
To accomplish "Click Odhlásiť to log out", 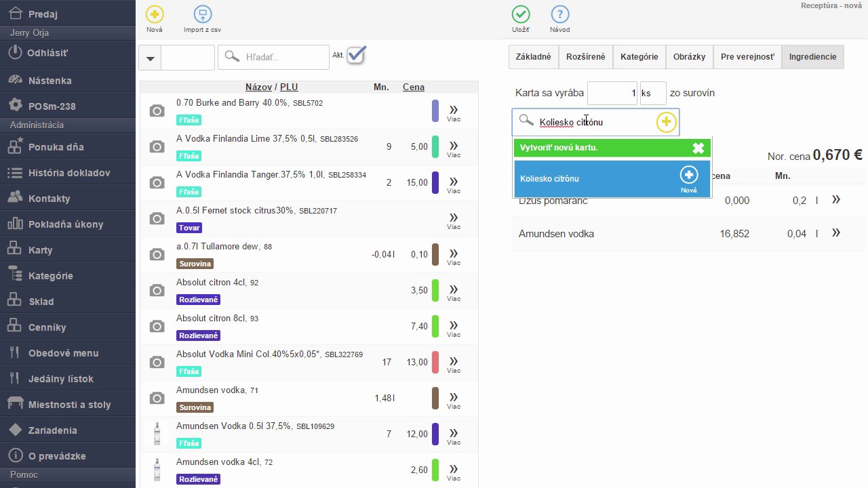I will (x=68, y=53).
